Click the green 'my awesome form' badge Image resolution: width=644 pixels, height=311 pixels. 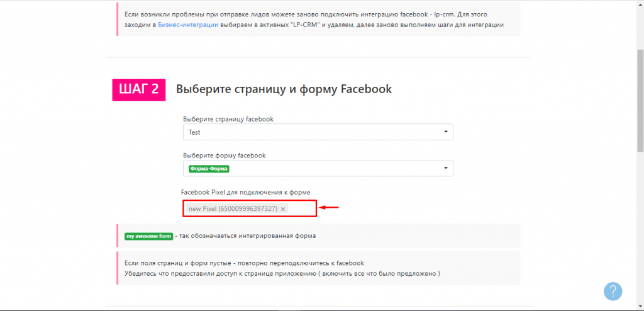pyautogui.click(x=148, y=236)
